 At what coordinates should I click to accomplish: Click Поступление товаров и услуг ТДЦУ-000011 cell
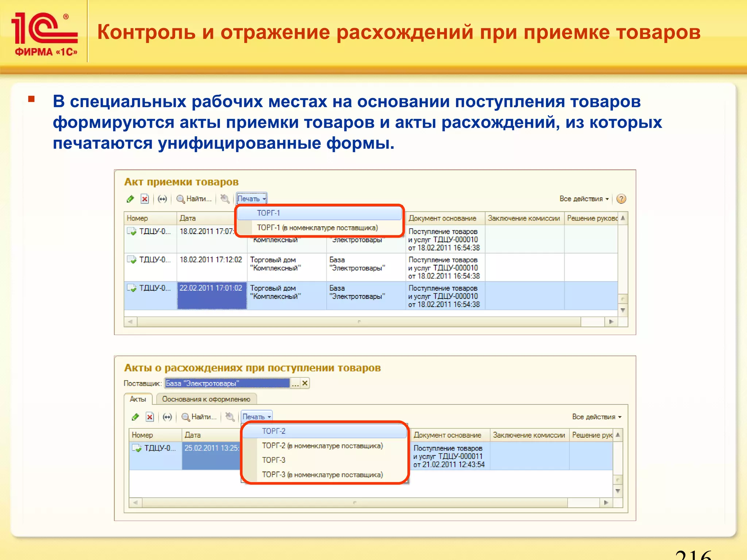[x=450, y=456]
